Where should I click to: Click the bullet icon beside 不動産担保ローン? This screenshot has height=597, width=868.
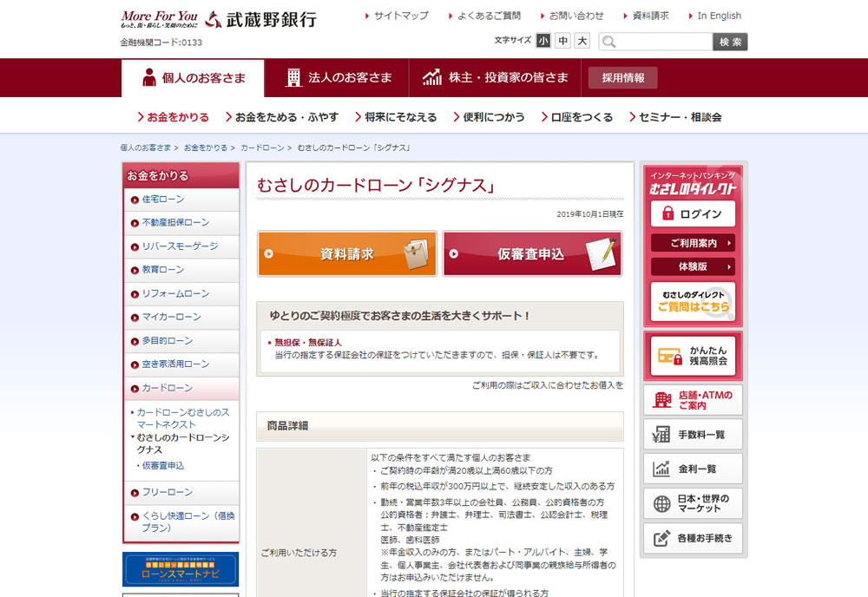point(135,224)
